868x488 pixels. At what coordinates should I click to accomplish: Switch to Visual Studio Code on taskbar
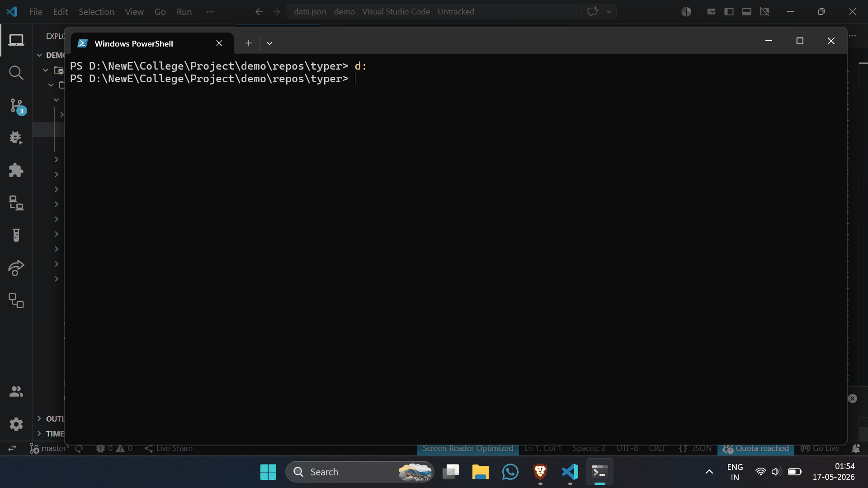click(570, 472)
